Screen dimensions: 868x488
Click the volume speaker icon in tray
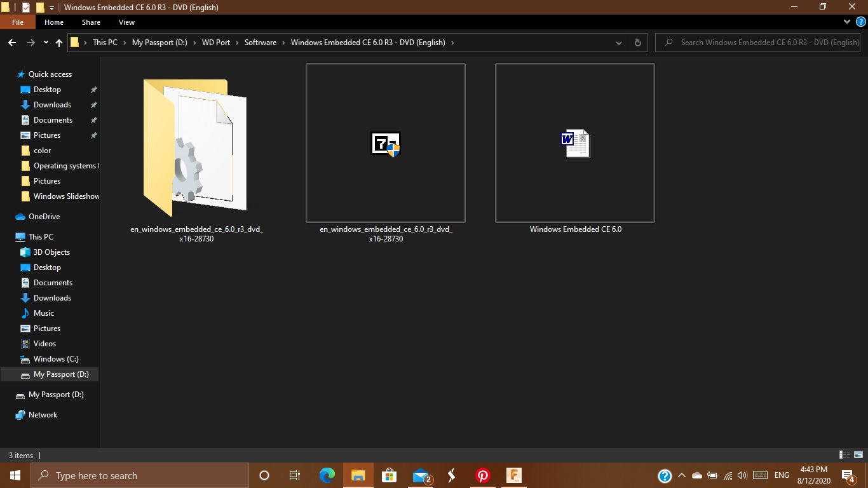[742, 475]
